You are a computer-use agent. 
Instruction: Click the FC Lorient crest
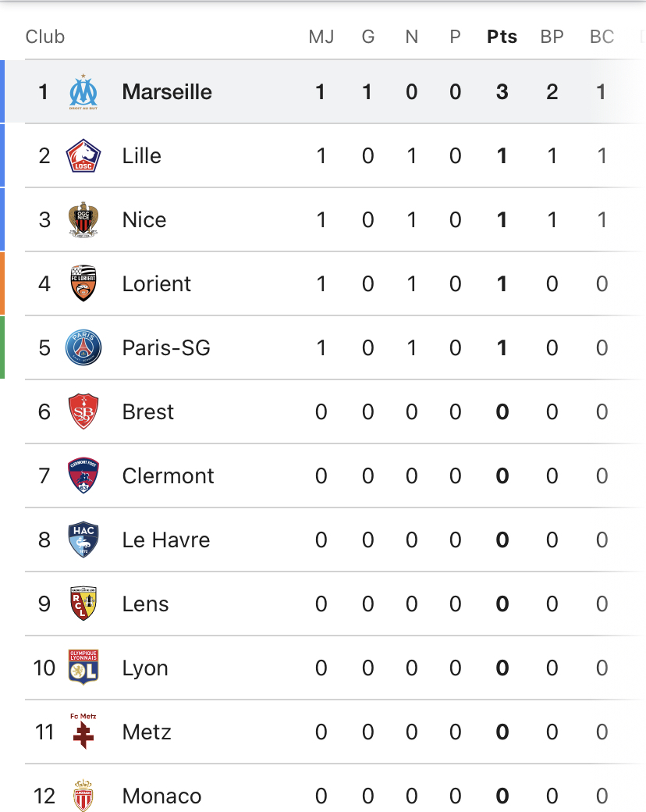point(83,283)
